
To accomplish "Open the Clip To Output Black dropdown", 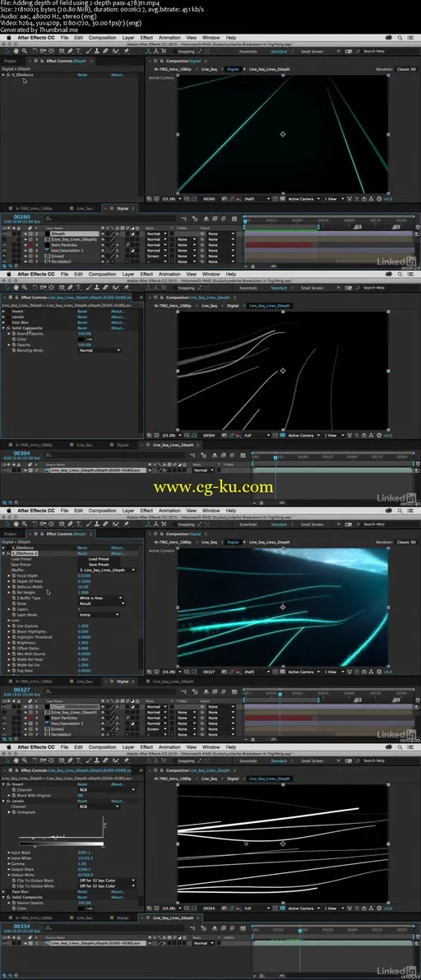I will click(107, 881).
